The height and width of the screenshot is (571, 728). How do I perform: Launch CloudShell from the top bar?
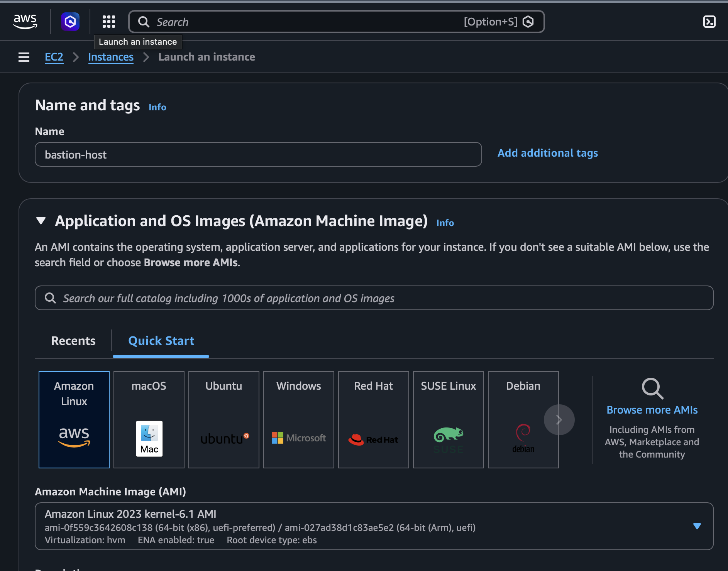tap(709, 22)
